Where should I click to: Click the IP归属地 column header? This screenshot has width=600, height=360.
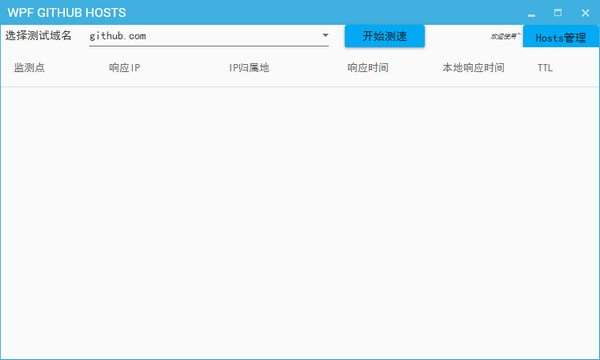click(x=249, y=68)
